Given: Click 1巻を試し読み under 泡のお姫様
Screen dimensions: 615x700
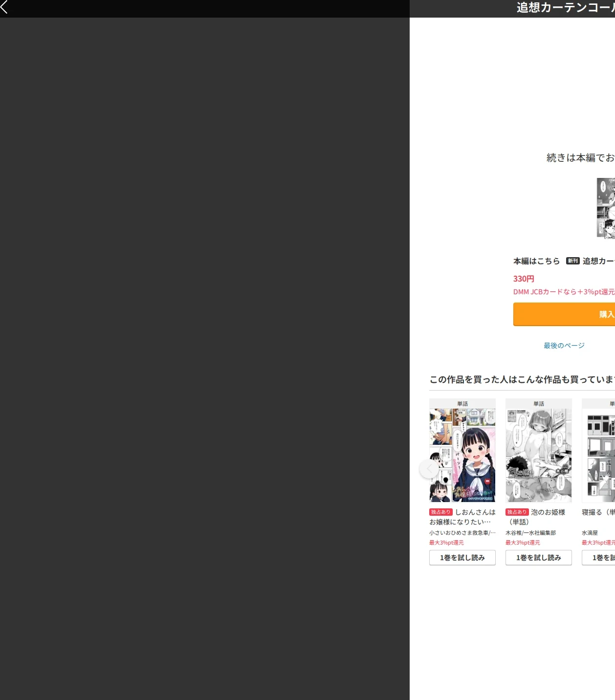Looking at the screenshot, I should click(539, 558).
